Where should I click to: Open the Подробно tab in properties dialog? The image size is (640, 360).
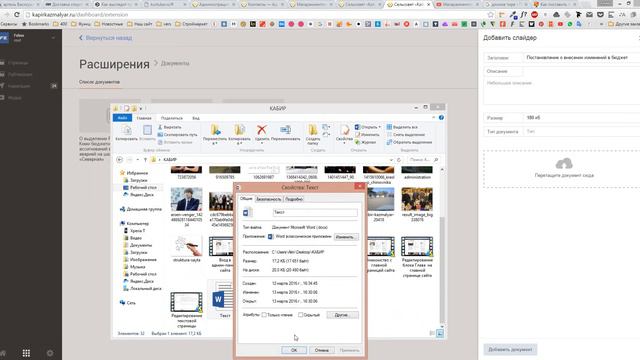pos(294,199)
